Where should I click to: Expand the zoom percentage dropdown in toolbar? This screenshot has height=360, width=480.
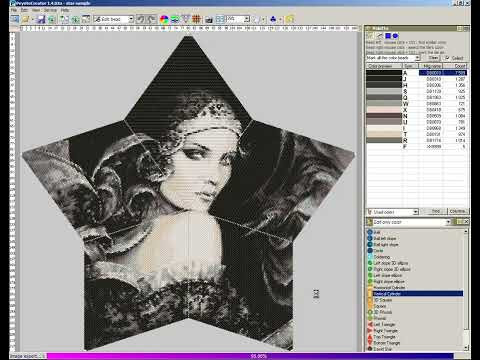pyautogui.click(x=247, y=19)
